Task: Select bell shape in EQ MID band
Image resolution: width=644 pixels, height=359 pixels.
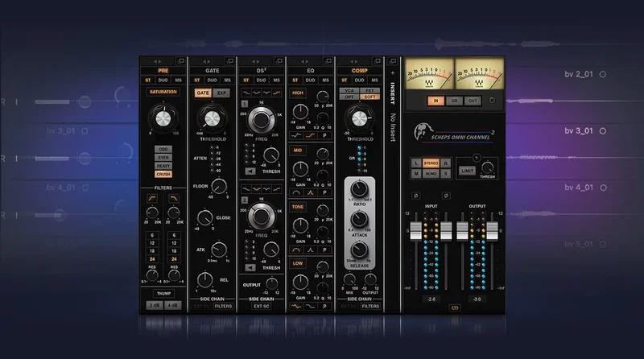Action: tap(310, 192)
